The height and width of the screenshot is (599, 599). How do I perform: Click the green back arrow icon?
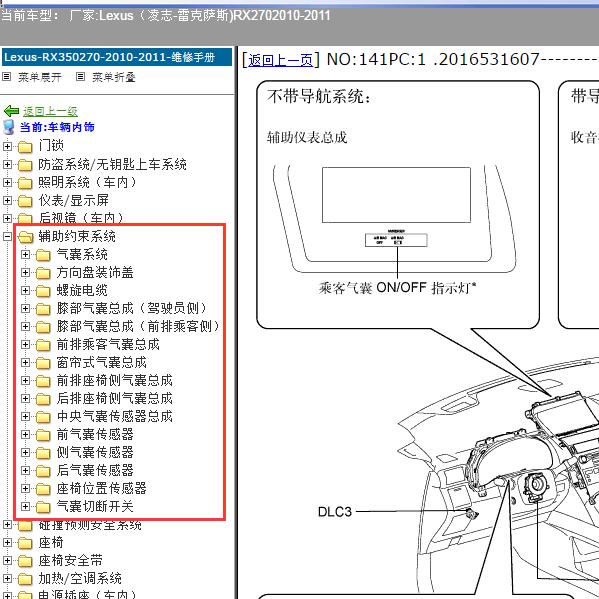(x=11, y=111)
